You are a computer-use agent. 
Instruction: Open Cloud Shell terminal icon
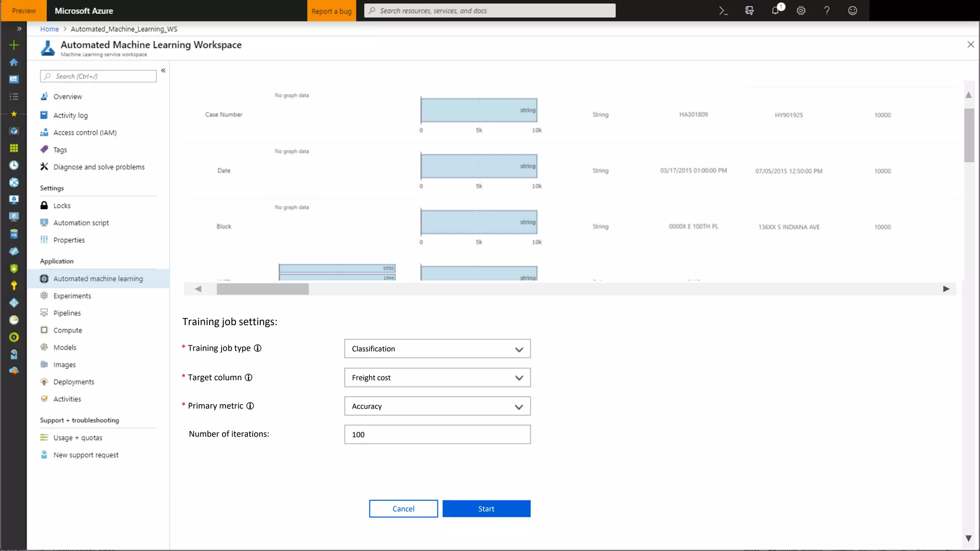tap(723, 11)
